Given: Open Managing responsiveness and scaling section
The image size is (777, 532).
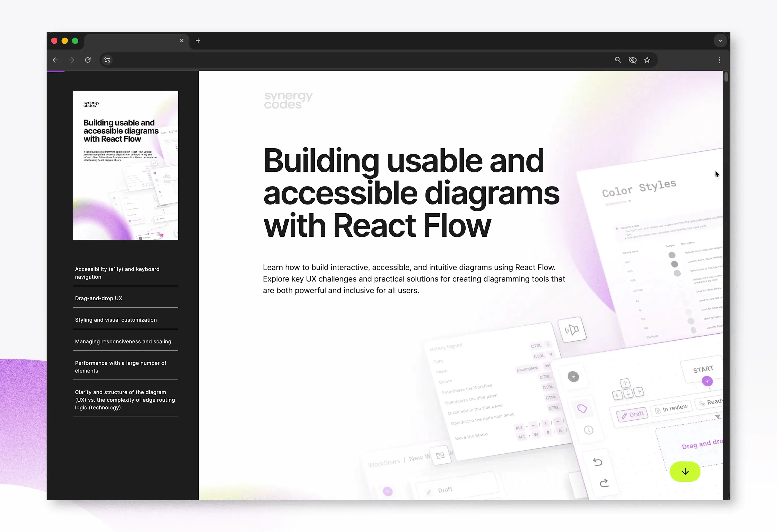Looking at the screenshot, I should coord(126,341).
